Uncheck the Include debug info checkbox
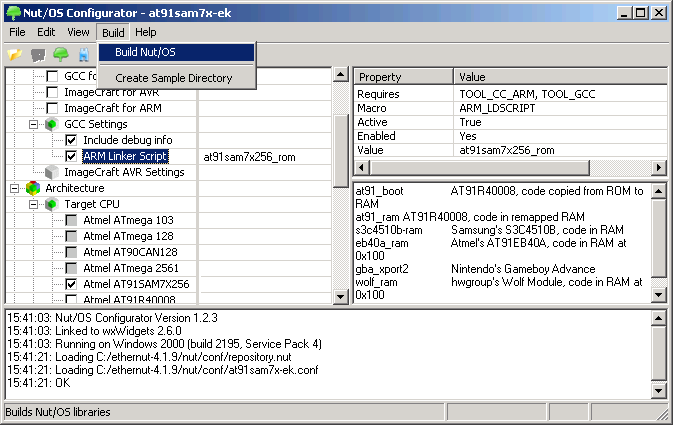This screenshot has height=425, width=673. click(x=71, y=140)
